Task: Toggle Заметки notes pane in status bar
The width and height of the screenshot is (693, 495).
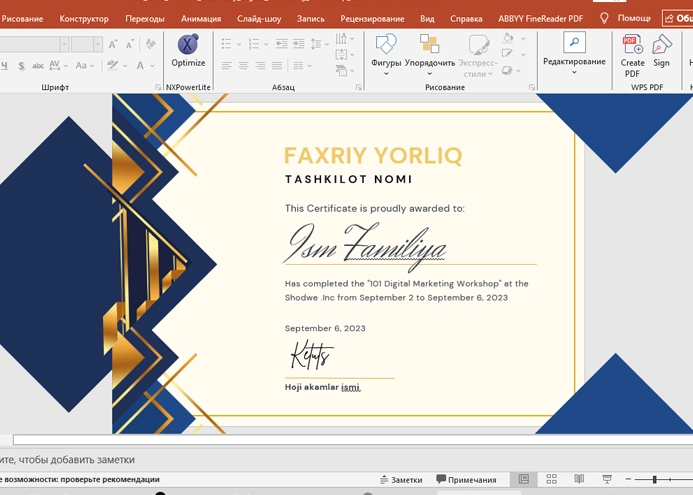Action: (x=401, y=480)
